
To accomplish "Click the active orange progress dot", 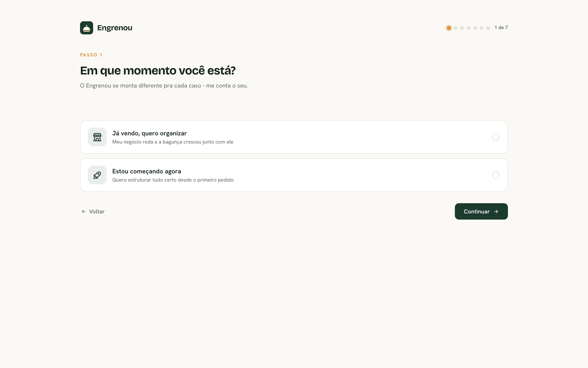I will click(x=449, y=28).
